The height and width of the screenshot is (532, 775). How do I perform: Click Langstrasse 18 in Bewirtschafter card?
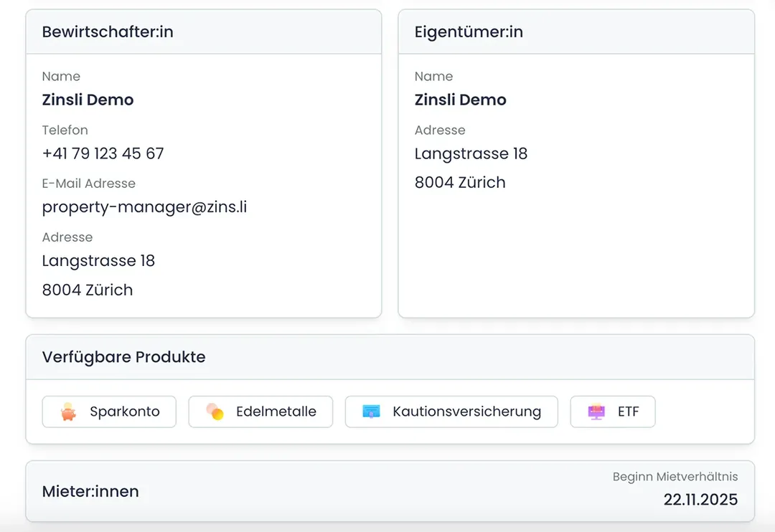tap(98, 261)
